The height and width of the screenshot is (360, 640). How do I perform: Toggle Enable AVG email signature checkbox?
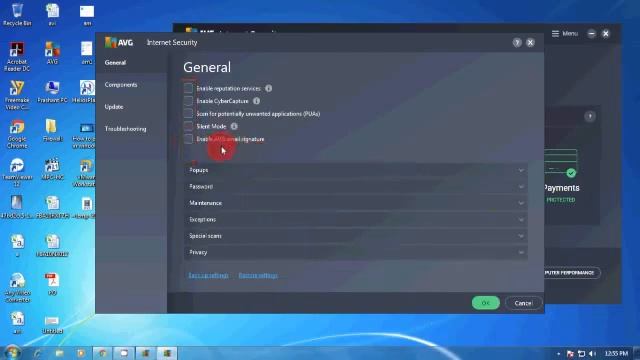pos(188,139)
